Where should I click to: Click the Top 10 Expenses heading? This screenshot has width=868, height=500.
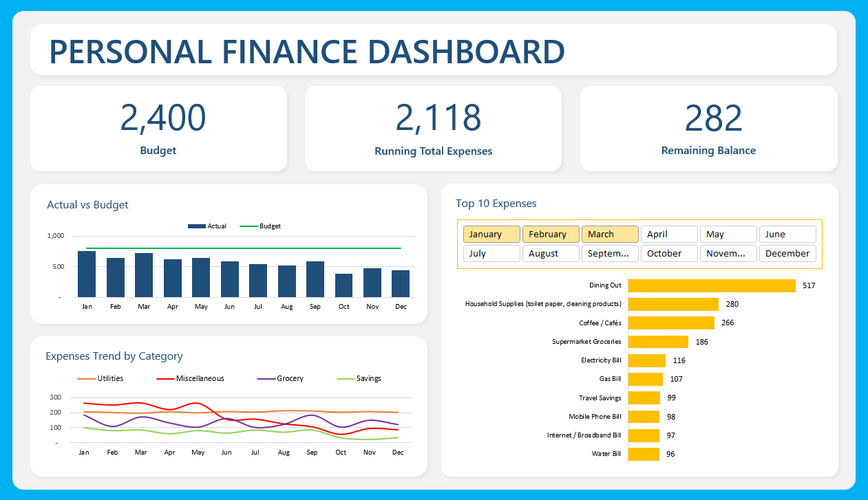tap(496, 204)
